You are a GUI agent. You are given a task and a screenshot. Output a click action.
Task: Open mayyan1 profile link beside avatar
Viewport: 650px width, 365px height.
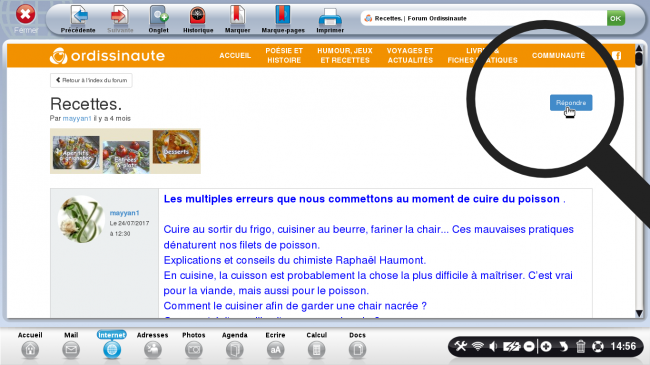click(x=124, y=213)
